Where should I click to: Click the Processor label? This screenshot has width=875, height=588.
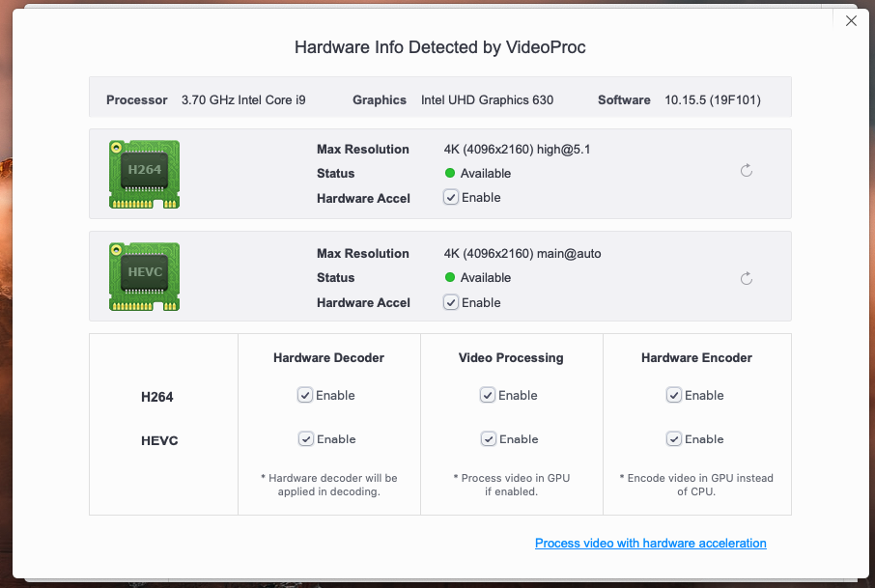coord(137,99)
